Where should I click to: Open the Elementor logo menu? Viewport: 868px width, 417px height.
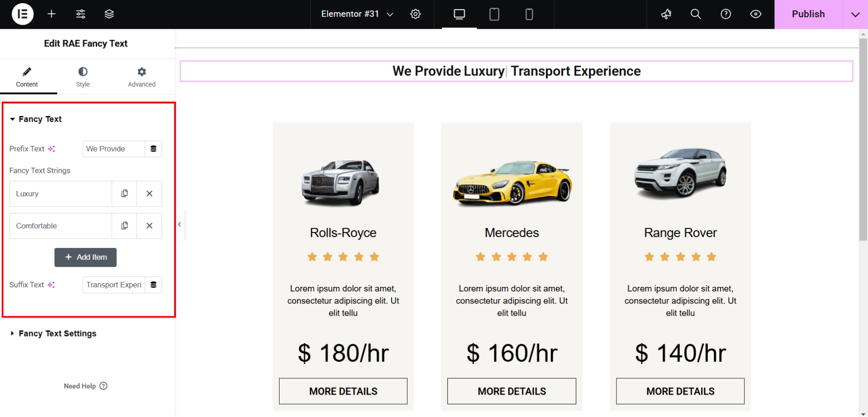[22, 14]
